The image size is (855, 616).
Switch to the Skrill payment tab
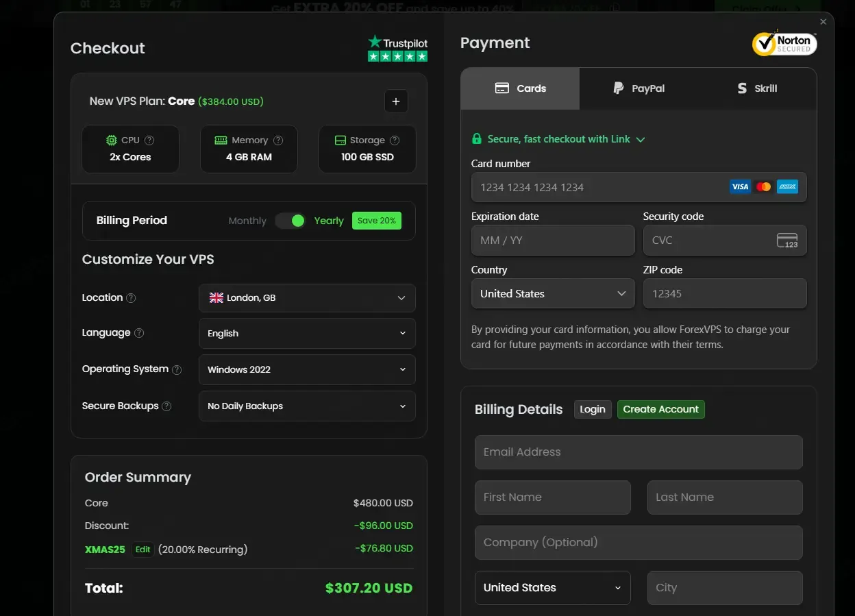[757, 88]
